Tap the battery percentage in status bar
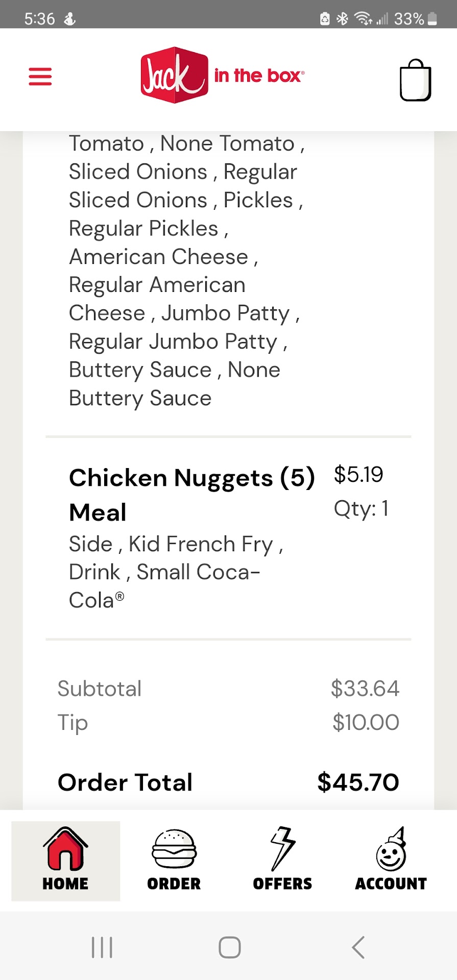This screenshot has height=980, width=457. tap(408, 19)
